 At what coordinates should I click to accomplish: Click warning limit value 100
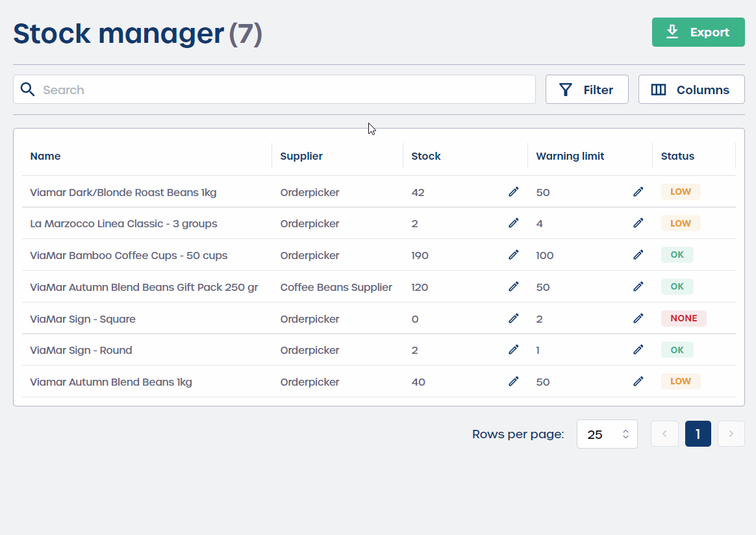click(545, 255)
